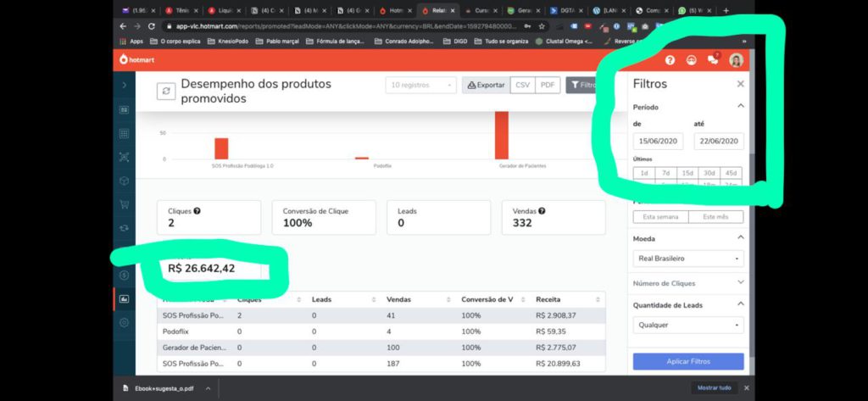Select the 15d quick period
Viewport: 868px width, 401px height.
687,173
